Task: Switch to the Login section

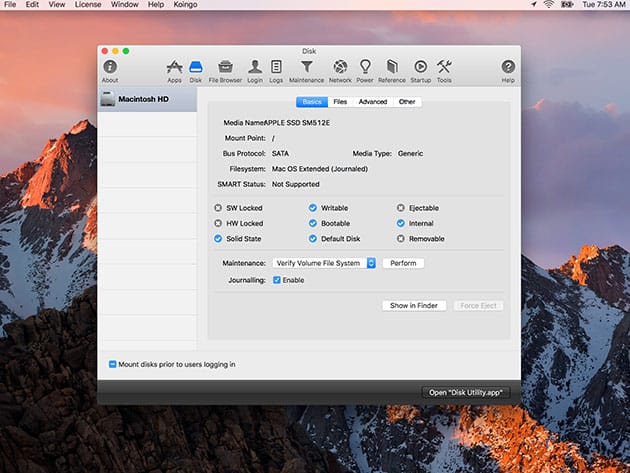Action: pos(255,67)
